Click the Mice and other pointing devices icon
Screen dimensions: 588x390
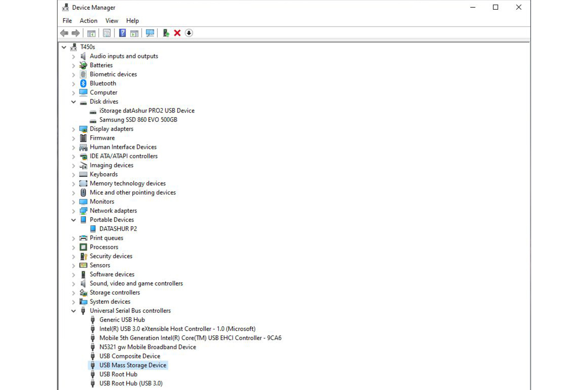[83, 192]
